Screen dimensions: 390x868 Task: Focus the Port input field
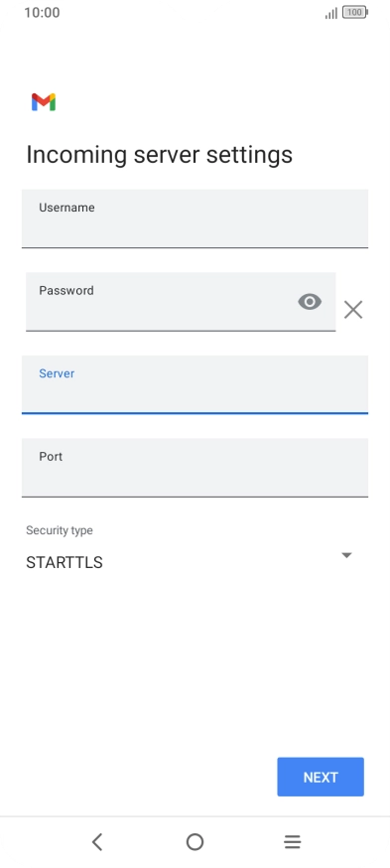click(195, 468)
